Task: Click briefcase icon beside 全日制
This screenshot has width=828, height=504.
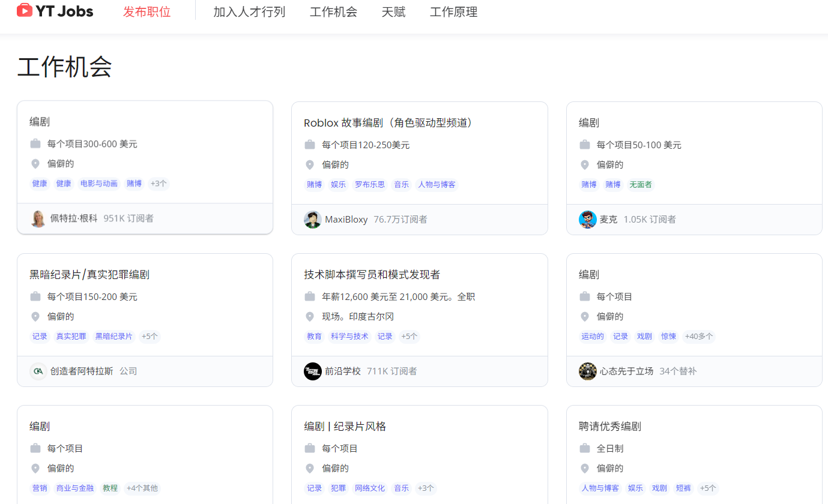Action: [x=585, y=448]
